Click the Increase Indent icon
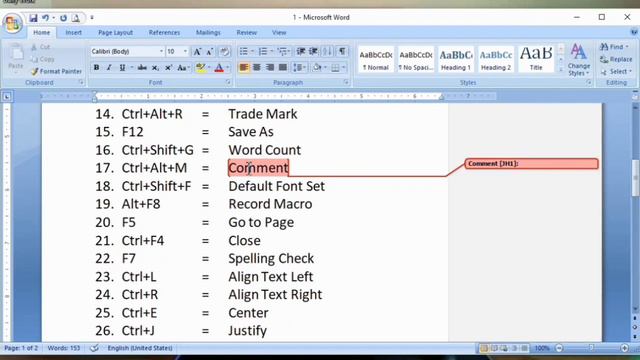640x360 pixels. click(313, 51)
